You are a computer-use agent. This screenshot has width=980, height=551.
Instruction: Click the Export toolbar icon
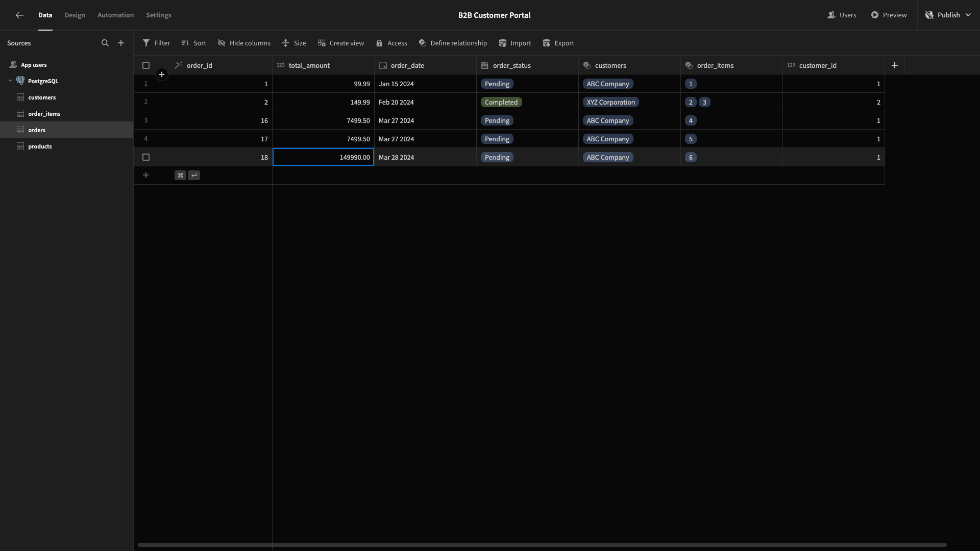pyautogui.click(x=547, y=43)
